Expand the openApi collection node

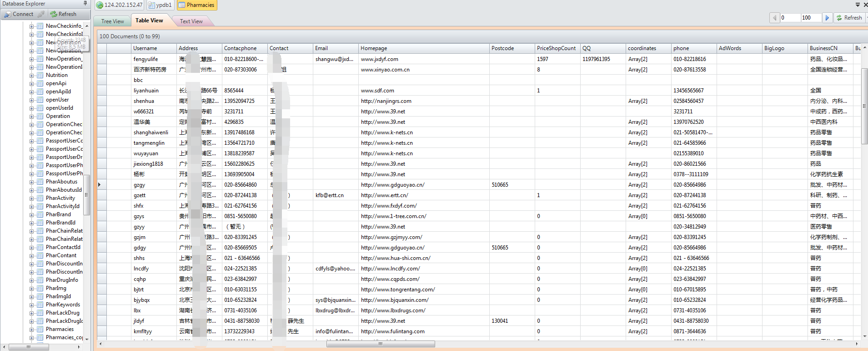(32, 84)
